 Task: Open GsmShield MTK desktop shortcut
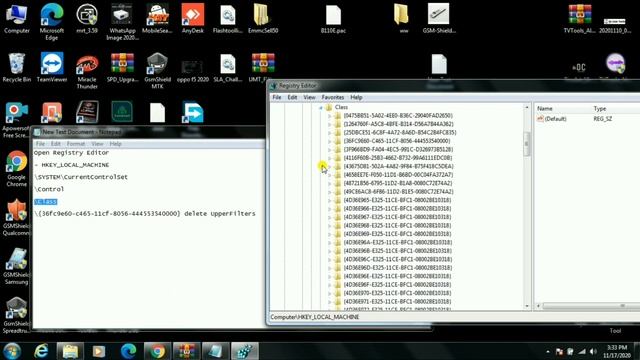157,70
